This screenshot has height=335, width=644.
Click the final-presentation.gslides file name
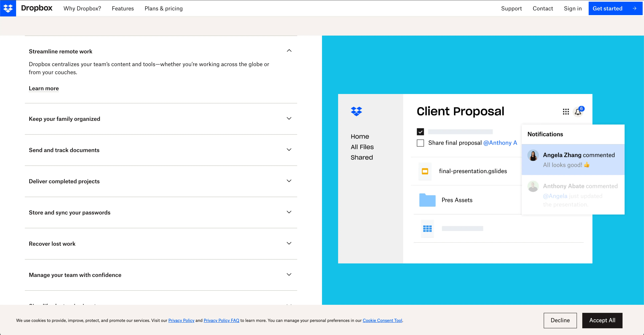tap(473, 171)
